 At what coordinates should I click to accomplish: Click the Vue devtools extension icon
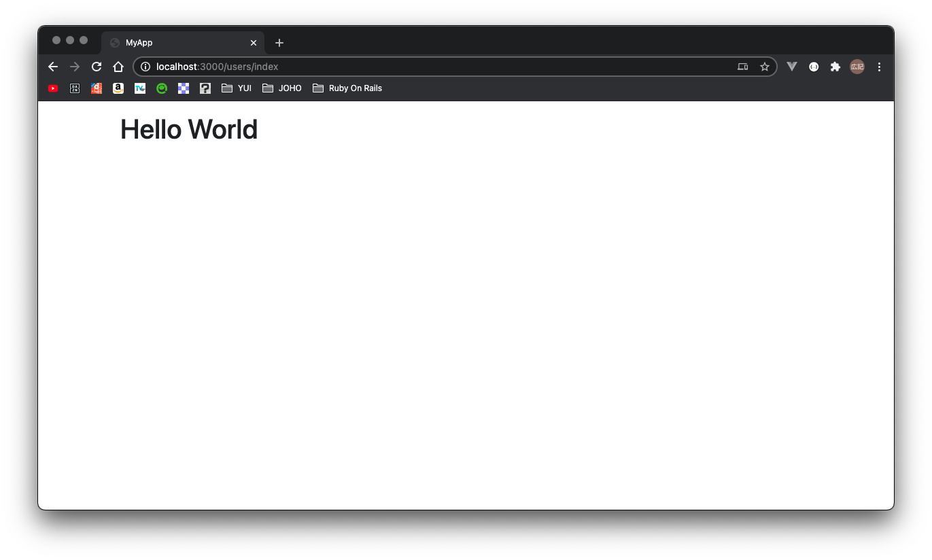[x=791, y=67]
